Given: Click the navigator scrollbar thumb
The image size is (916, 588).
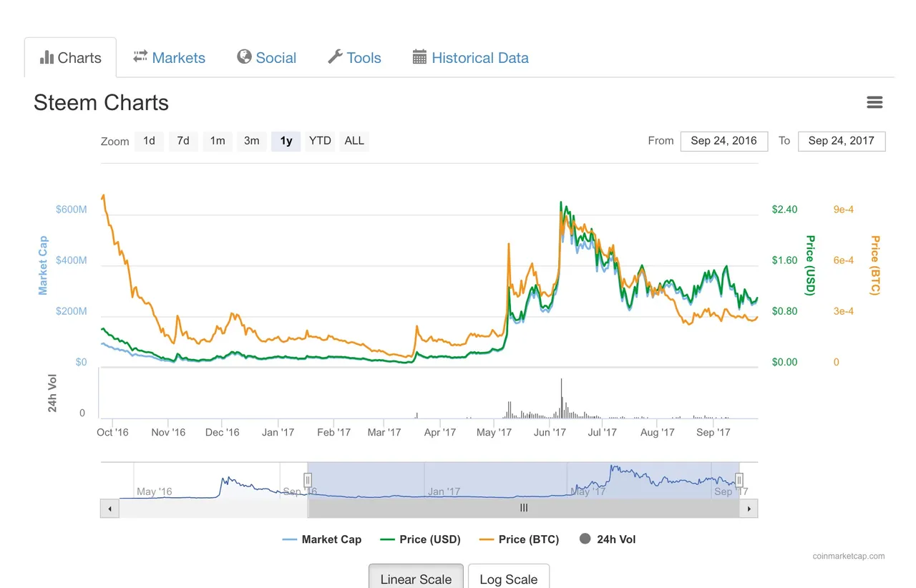Looking at the screenshot, I should click(524, 508).
